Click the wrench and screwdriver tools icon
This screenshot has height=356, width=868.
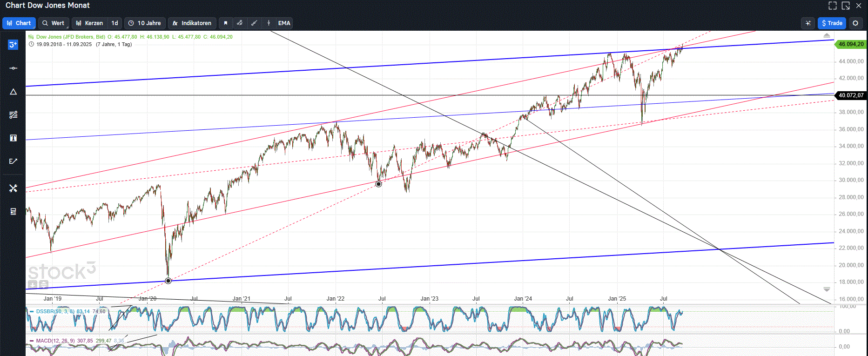(x=13, y=188)
